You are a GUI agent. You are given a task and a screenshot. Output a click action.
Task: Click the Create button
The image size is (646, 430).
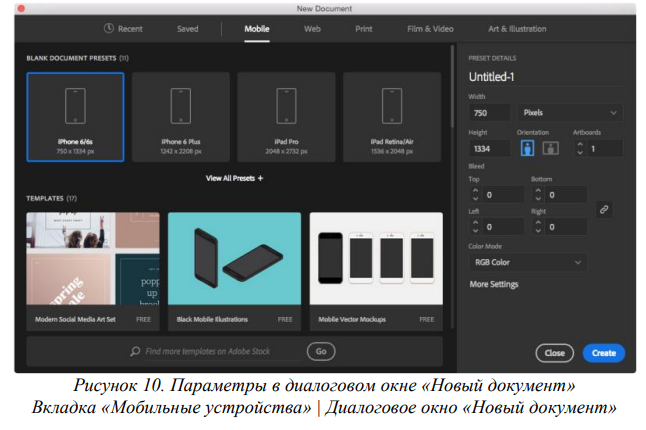(604, 353)
